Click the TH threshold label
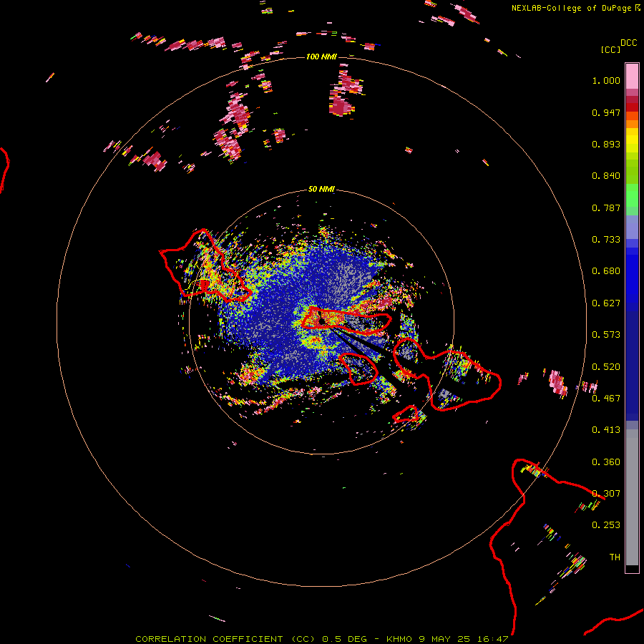 point(615,557)
